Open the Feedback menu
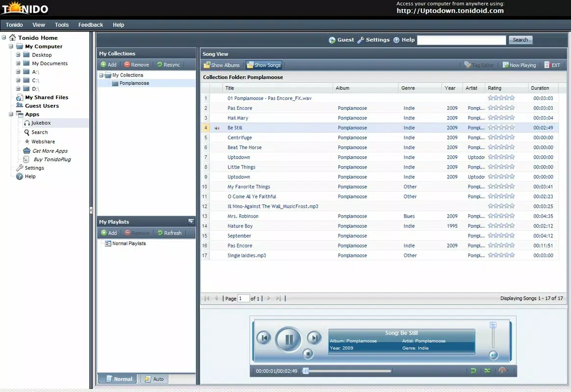Screen dimensions: 571x392 91,25
